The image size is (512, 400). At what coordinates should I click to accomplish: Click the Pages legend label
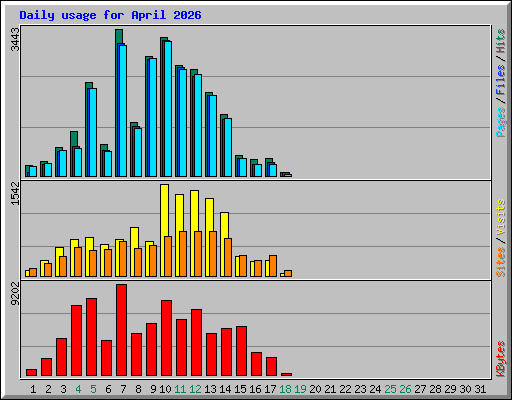tap(500, 122)
